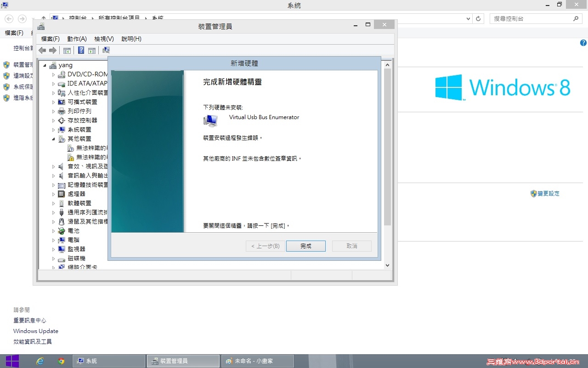Click the help icon in System window
588x368 pixels.
[583, 43]
